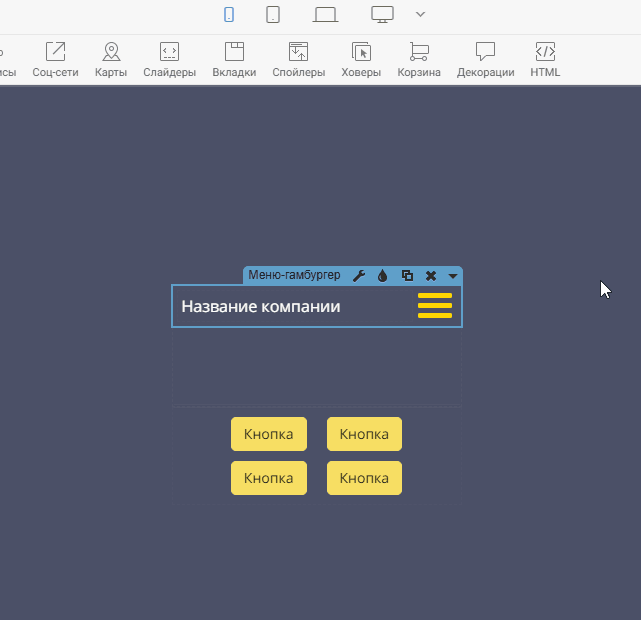Image resolution: width=641 pixels, height=620 pixels.
Task: Open the Карты widget category
Action: pyautogui.click(x=111, y=59)
